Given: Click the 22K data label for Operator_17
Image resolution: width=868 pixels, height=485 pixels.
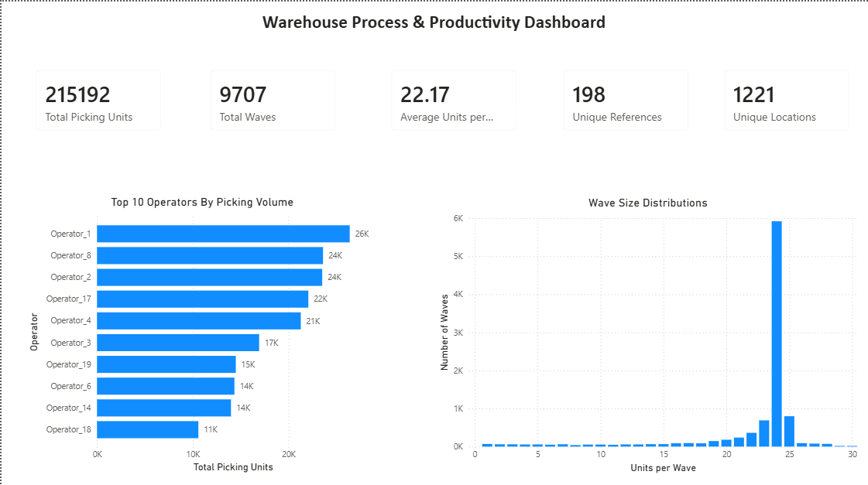Looking at the screenshot, I should (321, 299).
